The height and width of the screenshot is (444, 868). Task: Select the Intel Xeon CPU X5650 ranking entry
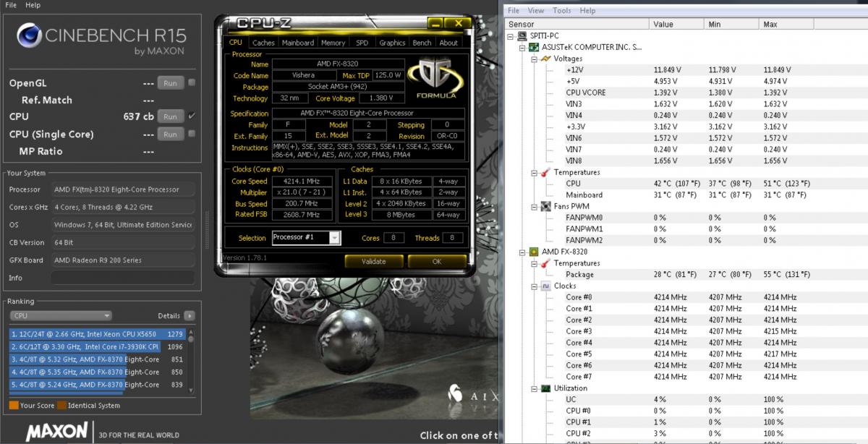coord(98,334)
